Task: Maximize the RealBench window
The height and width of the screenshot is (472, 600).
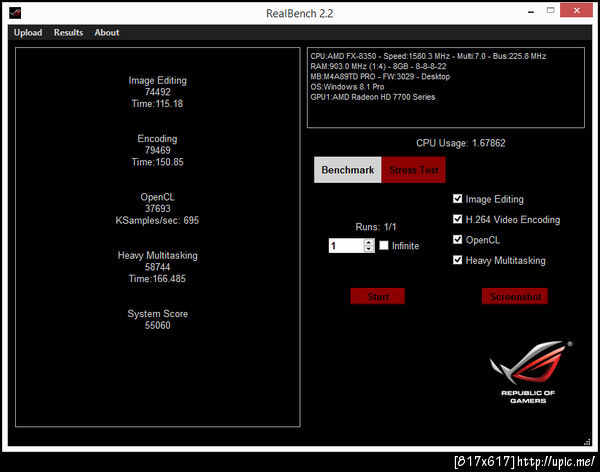Action: (x=551, y=10)
